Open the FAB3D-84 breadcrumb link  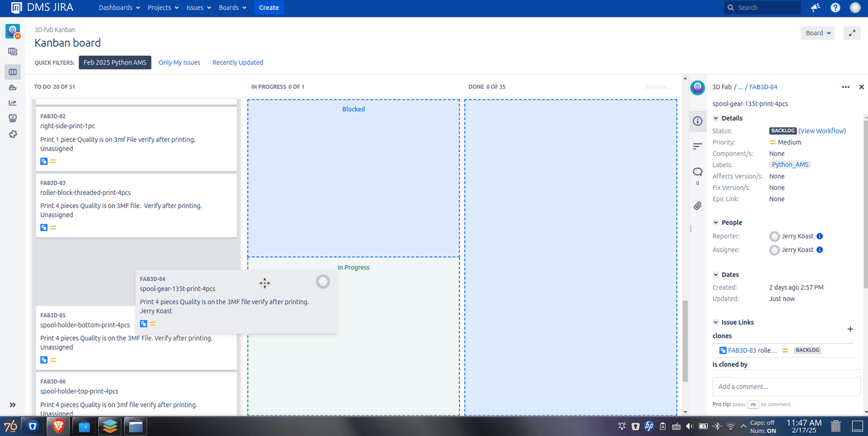click(763, 87)
